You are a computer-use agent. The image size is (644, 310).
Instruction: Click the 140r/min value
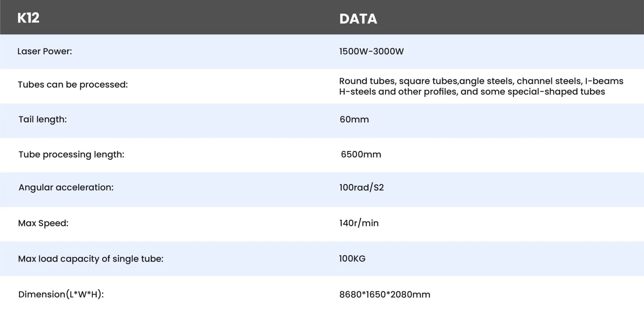(x=359, y=223)
